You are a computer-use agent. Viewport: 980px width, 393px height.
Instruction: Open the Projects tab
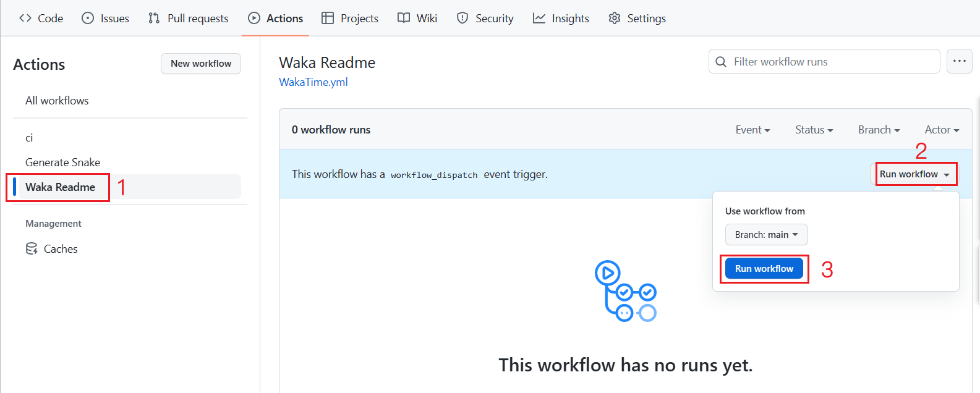[350, 19]
